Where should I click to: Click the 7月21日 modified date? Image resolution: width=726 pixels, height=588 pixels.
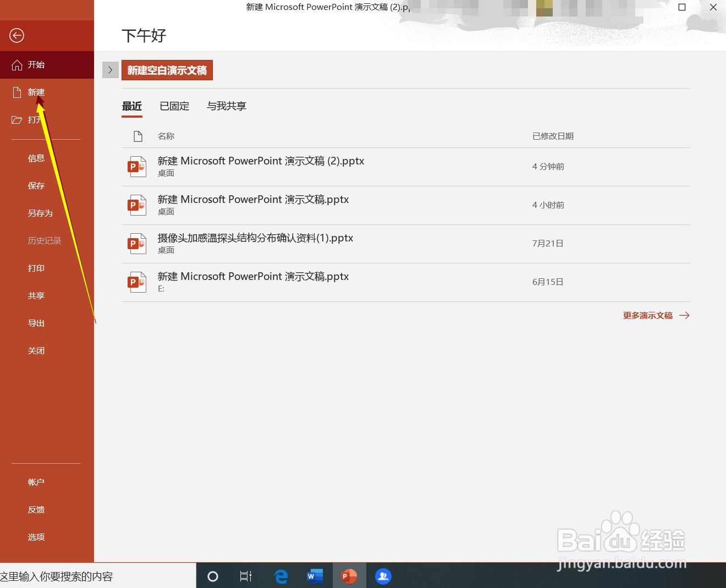coord(548,244)
